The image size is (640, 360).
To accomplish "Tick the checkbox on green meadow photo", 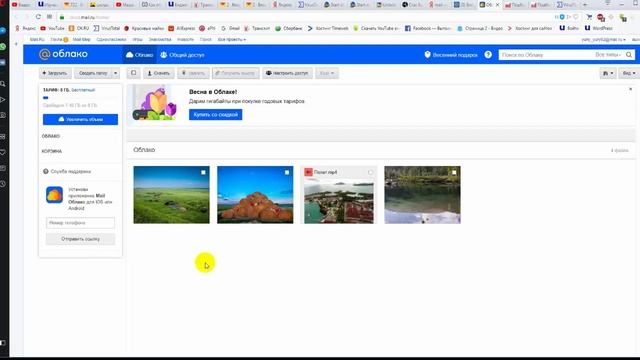I will pyautogui.click(x=203, y=172).
